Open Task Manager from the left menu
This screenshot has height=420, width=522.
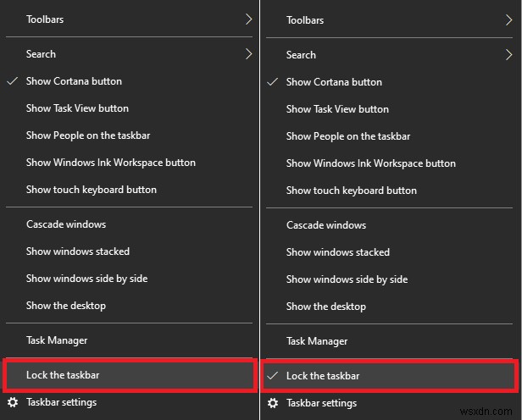57,340
